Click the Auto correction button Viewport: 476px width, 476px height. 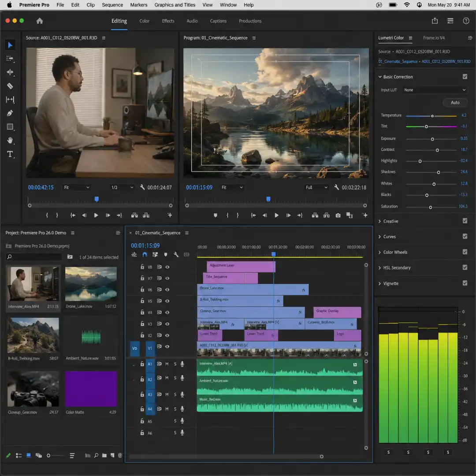click(455, 103)
